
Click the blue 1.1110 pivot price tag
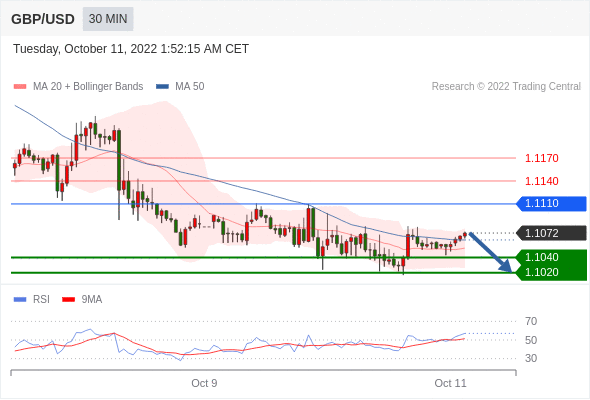click(x=551, y=204)
